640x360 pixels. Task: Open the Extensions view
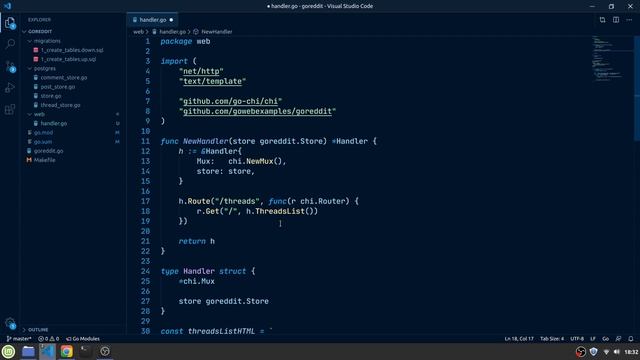10,109
